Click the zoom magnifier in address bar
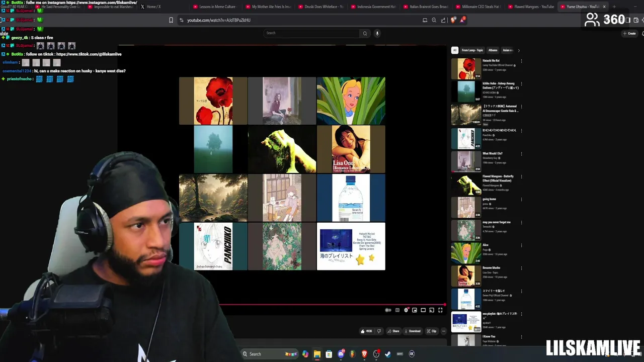Screen dimensions: 644x362 [x=434, y=20]
